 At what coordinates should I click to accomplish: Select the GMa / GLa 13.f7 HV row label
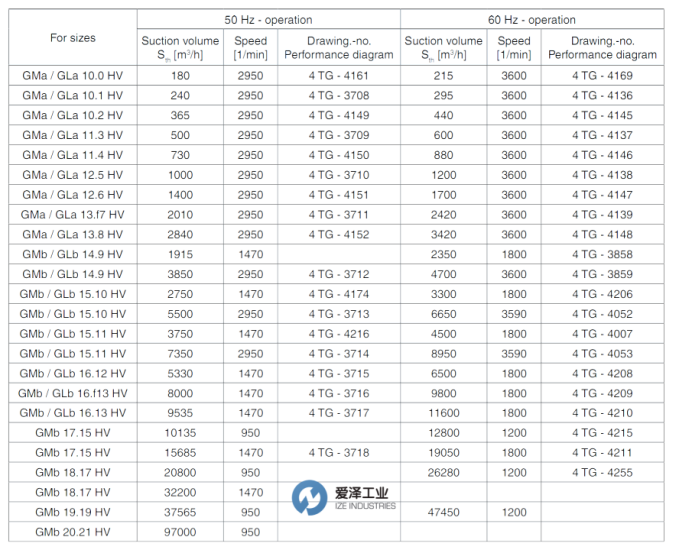[x=73, y=215]
